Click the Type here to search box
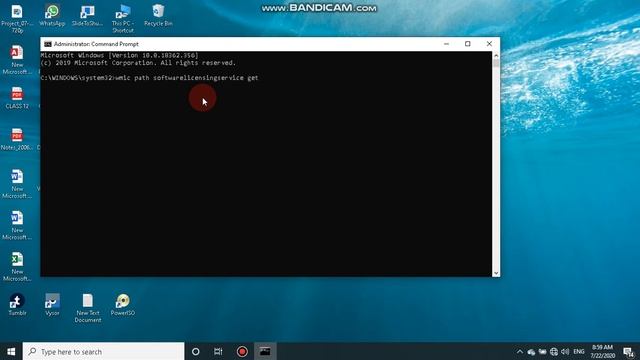 [103, 351]
